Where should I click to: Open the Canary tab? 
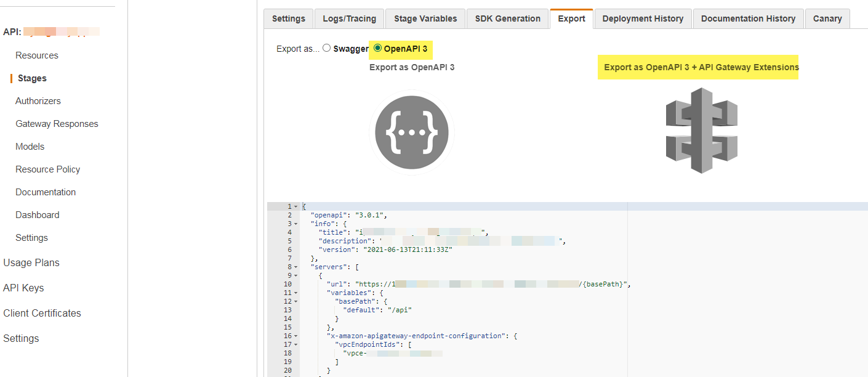point(827,18)
